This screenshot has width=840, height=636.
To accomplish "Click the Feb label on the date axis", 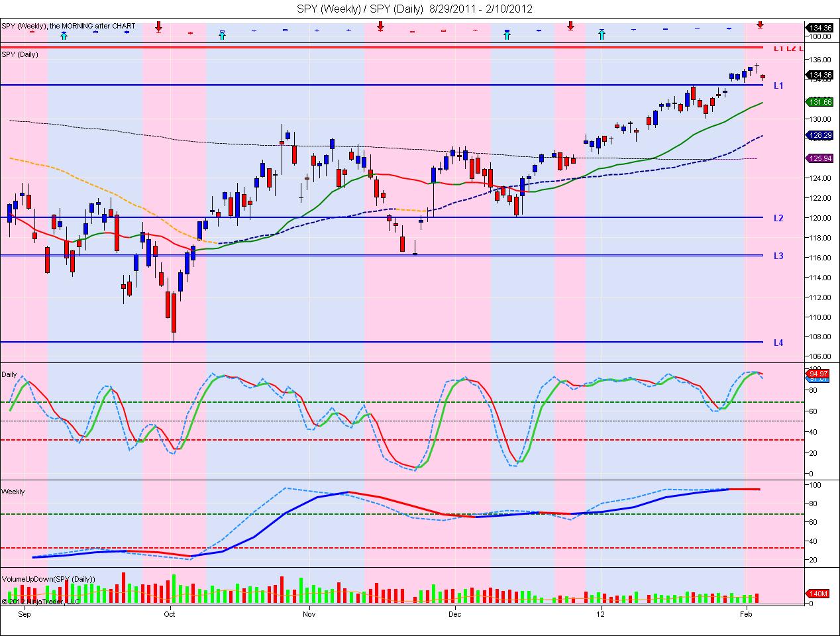I will [x=747, y=613].
